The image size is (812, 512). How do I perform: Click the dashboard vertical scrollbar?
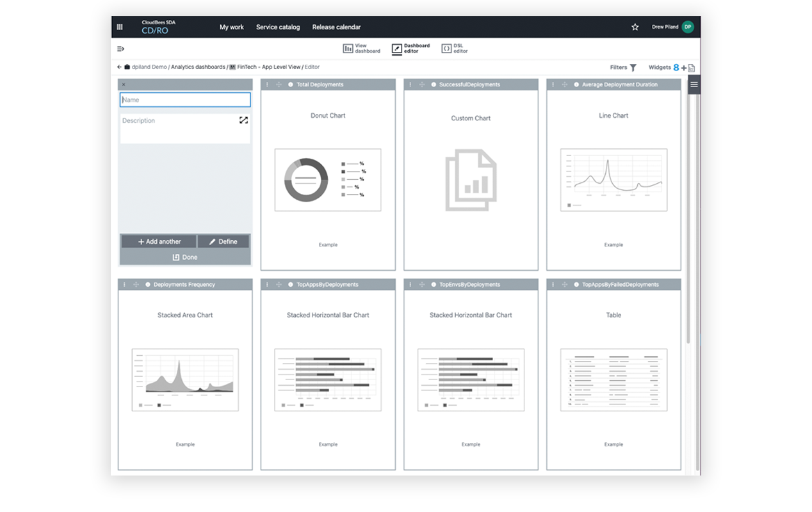[689, 218]
